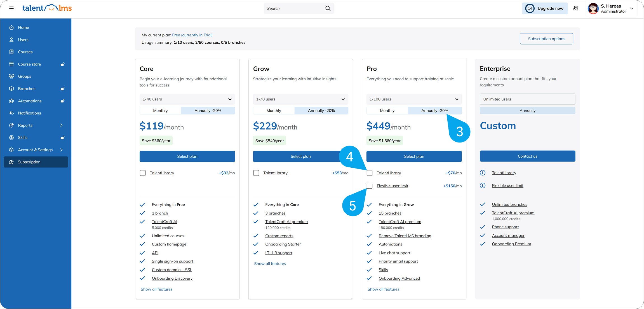Click the lock icon beside Course store
Screen dimensions: 644x309
point(62,64)
